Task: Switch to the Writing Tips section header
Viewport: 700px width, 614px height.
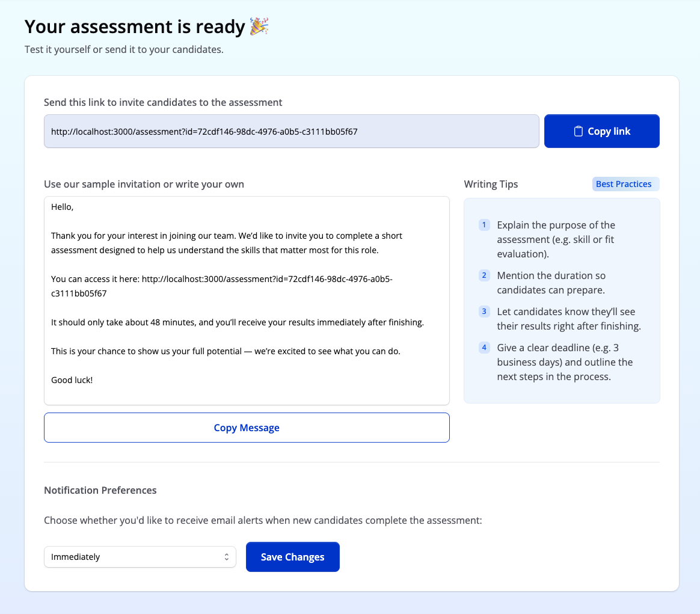Action: (491, 184)
